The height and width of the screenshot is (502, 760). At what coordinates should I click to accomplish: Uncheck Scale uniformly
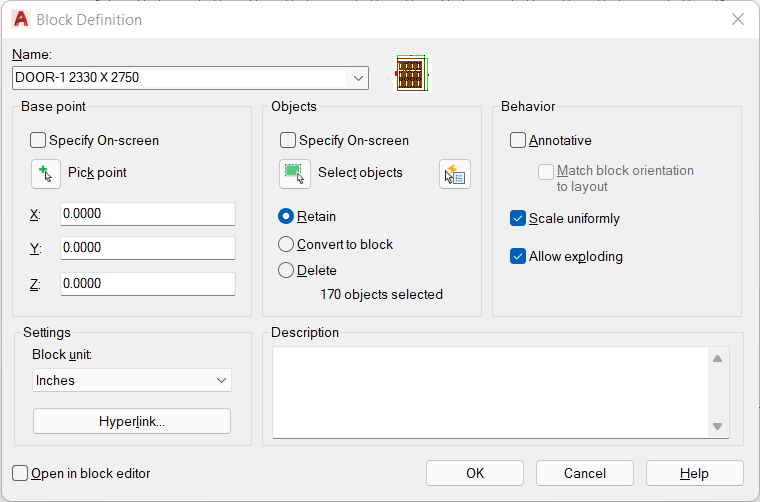click(x=518, y=219)
